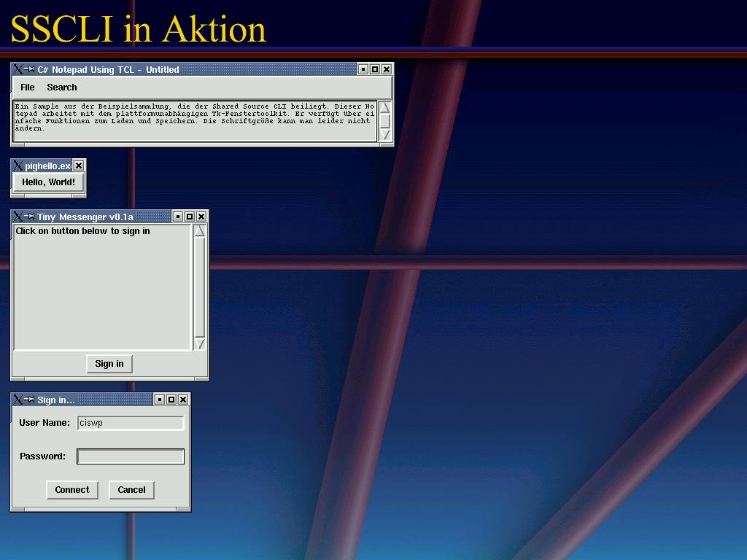Focus the Password input field
Image resolution: width=747 pixels, height=560 pixels.
[x=131, y=456]
